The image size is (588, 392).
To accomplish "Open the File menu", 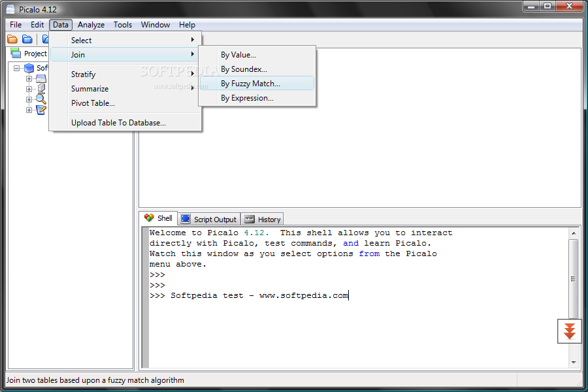I will (16, 25).
